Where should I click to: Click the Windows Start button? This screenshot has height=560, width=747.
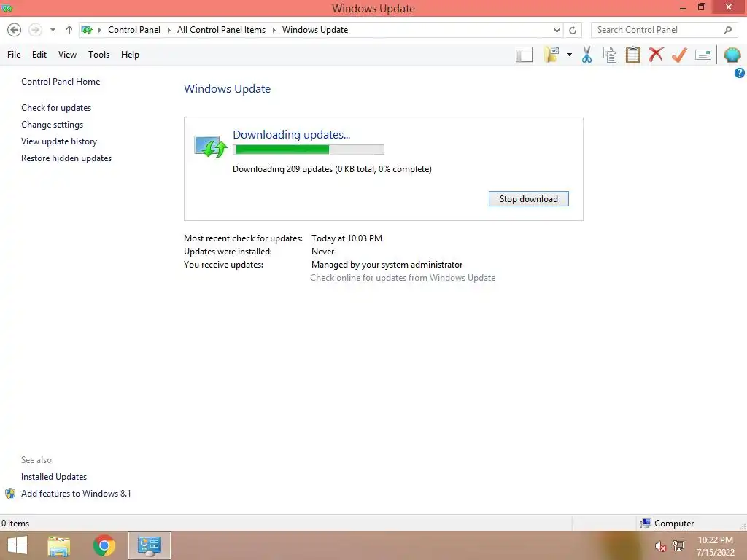(18, 545)
